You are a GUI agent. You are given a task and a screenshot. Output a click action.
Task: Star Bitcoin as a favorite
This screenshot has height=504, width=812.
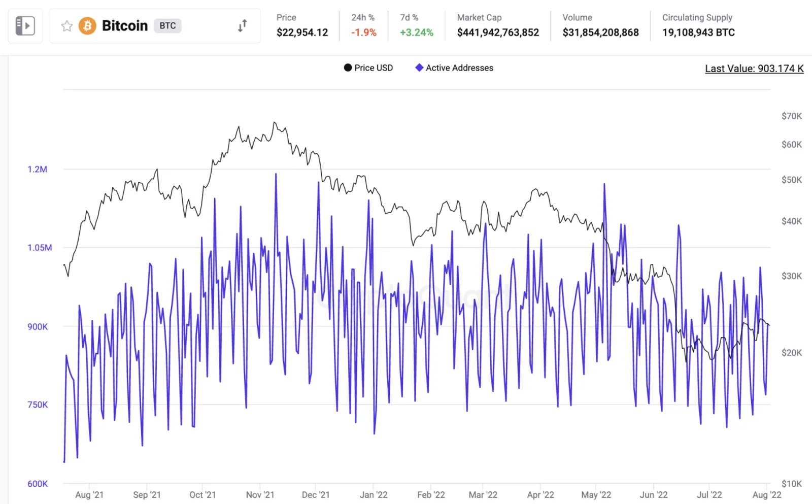(67, 26)
